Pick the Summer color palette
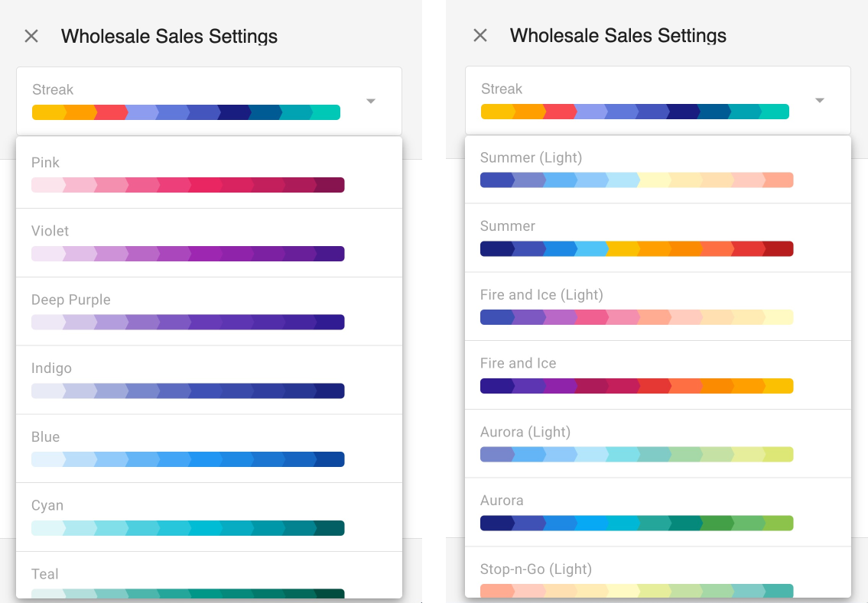This screenshot has width=868, height=603. tap(637, 238)
